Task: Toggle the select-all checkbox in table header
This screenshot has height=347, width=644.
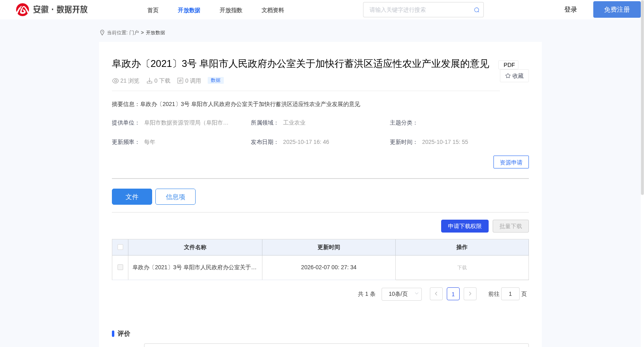Action: click(x=120, y=247)
